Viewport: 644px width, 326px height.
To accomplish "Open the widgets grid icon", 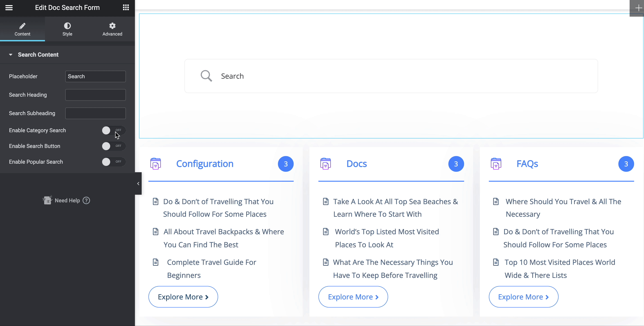I will point(126,7).
